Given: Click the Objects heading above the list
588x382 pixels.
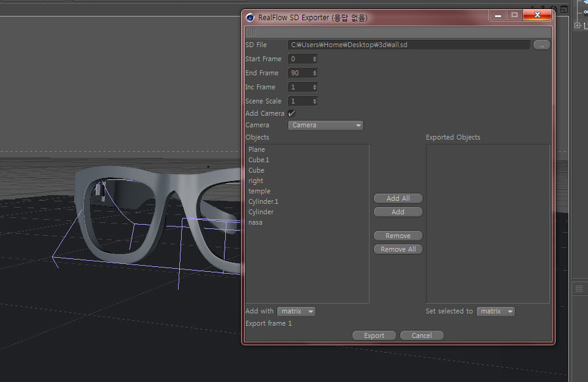Looking at the screenshot, I should coord(257,137).
